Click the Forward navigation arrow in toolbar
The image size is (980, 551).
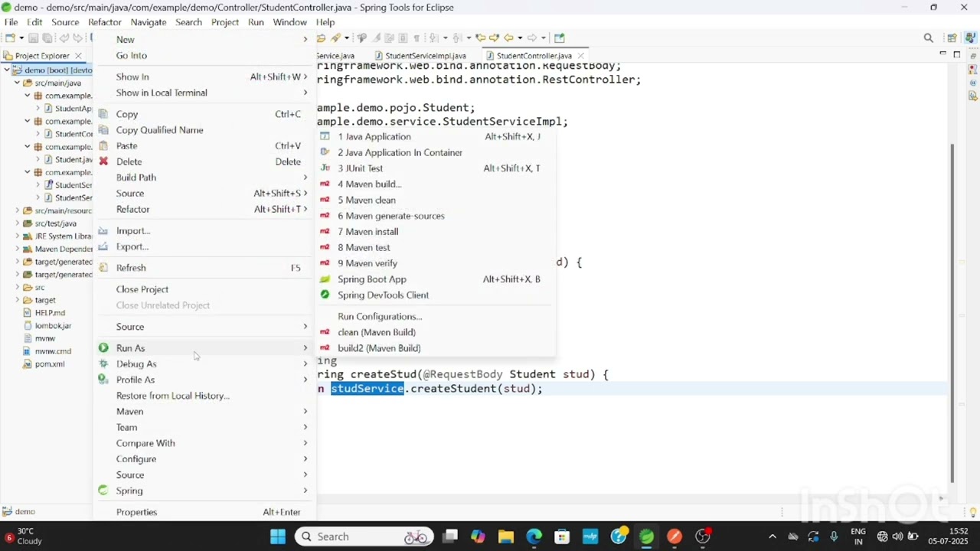(x=531, y=37)
